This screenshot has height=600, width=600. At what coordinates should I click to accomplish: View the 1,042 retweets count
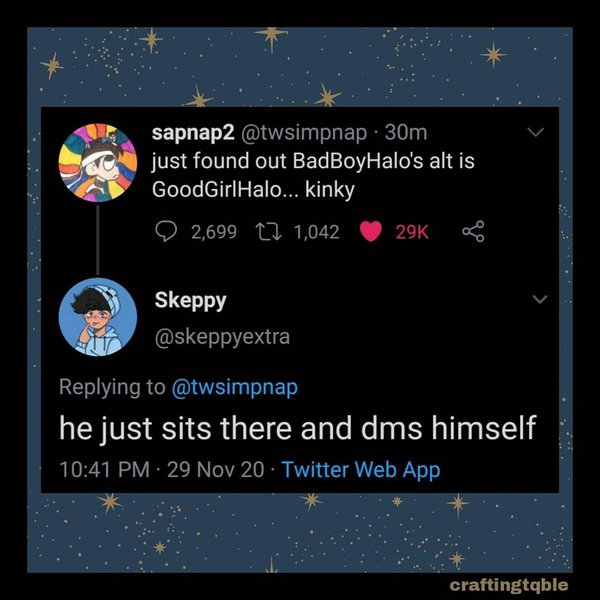click(316, 232)
